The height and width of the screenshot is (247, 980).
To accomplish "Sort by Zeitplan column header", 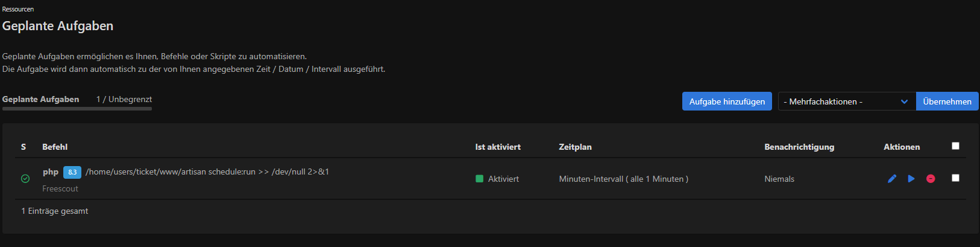I will coord(575,147).
